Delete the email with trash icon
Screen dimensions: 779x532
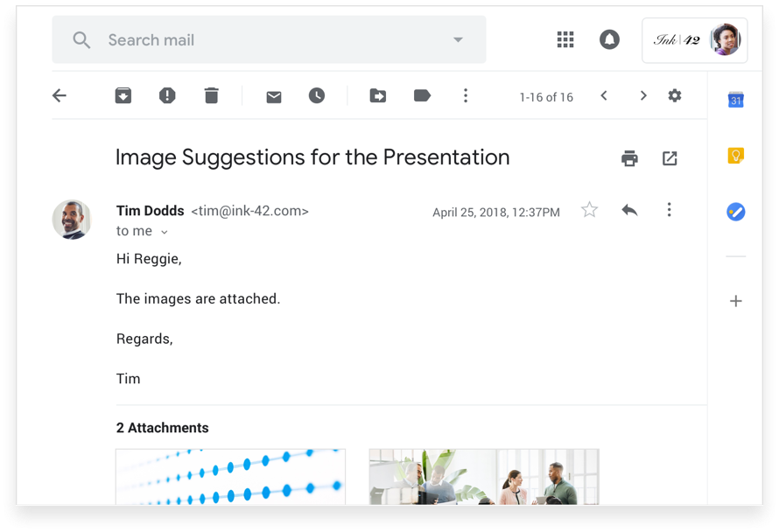(x=211, y=96)
